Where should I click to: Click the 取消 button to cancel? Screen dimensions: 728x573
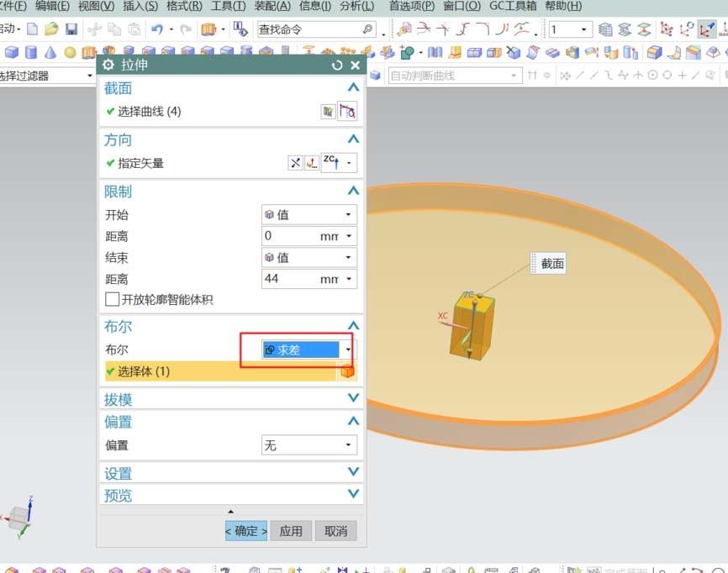tap(335, 530)
